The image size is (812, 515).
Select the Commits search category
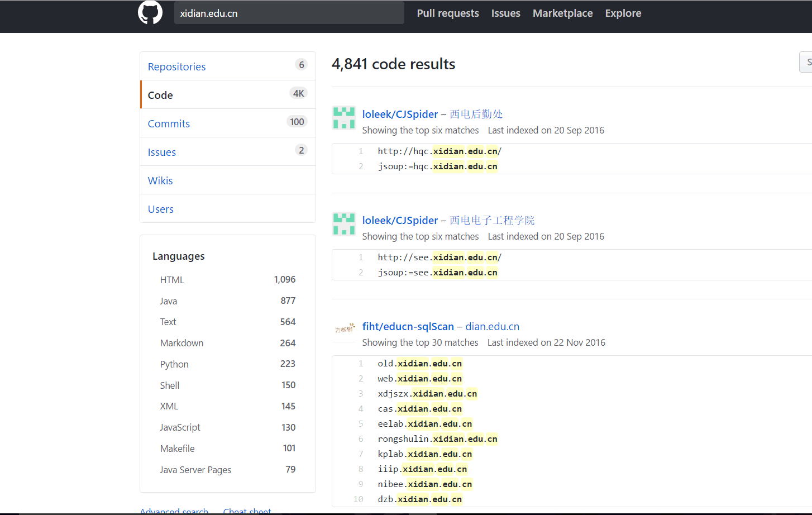point(228,123)
